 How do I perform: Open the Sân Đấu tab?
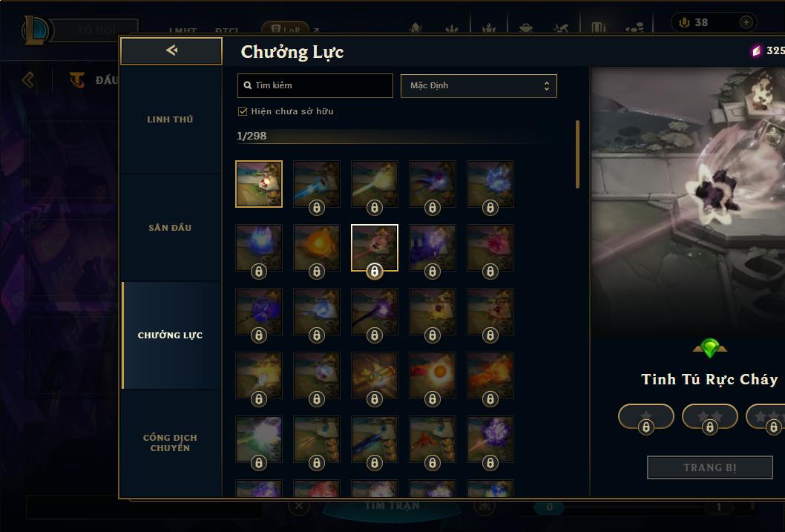(170, 228)
